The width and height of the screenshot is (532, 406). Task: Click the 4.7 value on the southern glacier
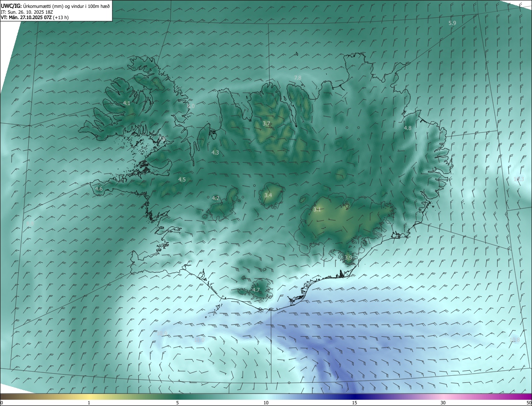click(x=256, y=290)
